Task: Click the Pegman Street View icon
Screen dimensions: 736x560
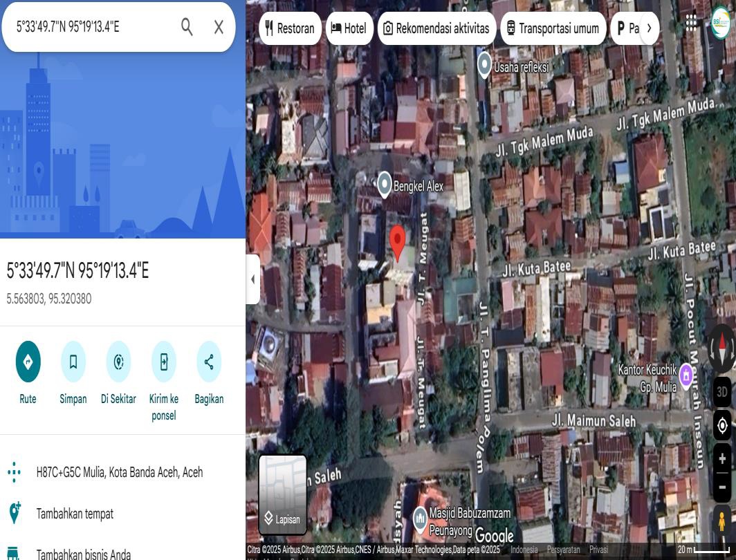Action: 721,519
